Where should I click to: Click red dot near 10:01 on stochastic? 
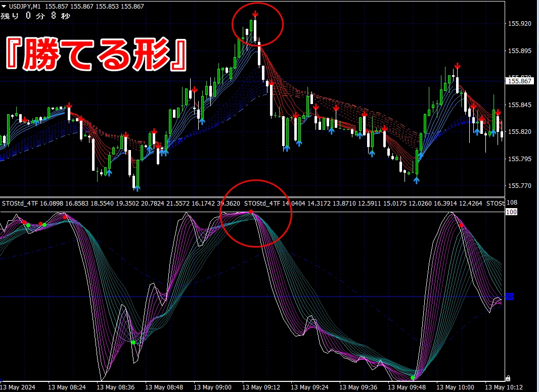point(461,225)
